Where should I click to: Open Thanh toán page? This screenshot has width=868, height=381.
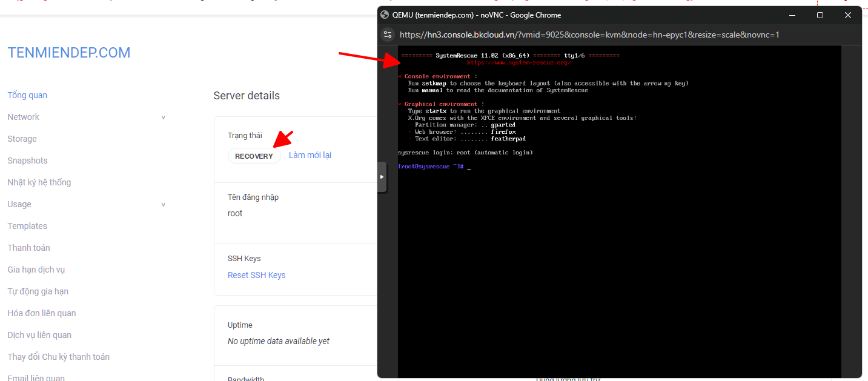pyautogui.click(x=28, y=248)
